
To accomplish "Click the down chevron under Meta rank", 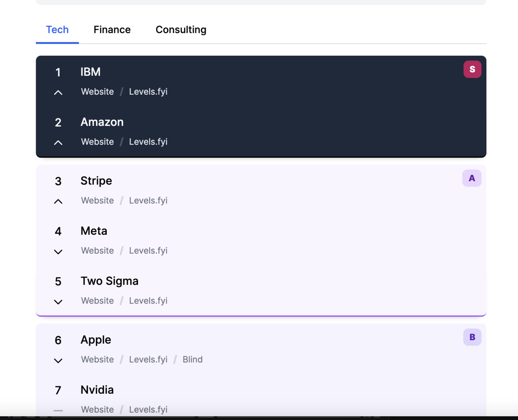I will [x=58, y=252].
